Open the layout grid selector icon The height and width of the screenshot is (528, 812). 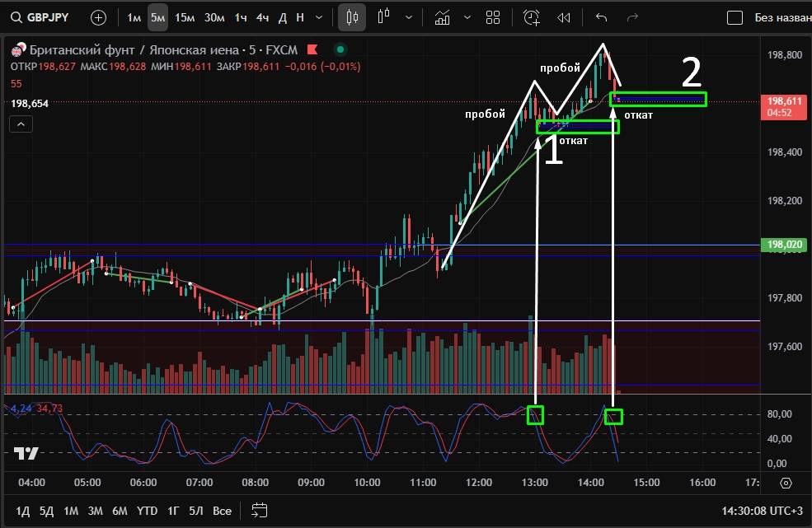pos(493,17)
